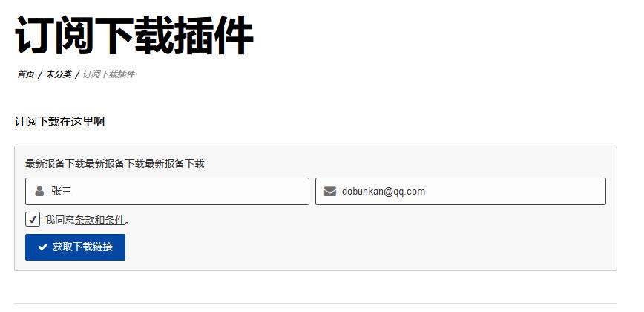The height and width of the screenshot is (312, 644).
Task: Click the 张三 text in name input
Action: coord(61,191)
